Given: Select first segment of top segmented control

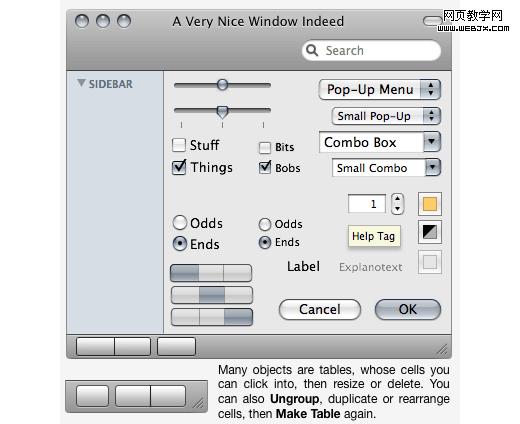Looking at the screenshot, I should tap(185, 273).
